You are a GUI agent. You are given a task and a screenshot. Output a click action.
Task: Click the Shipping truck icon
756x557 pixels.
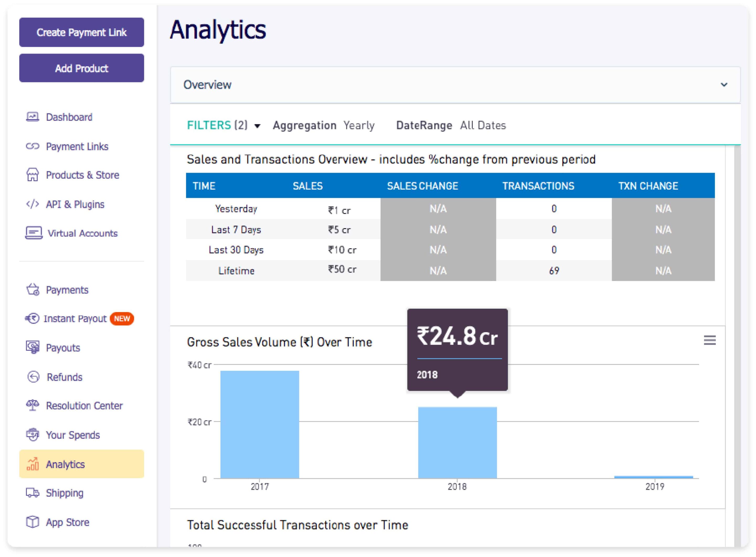[x=32, y=493]
